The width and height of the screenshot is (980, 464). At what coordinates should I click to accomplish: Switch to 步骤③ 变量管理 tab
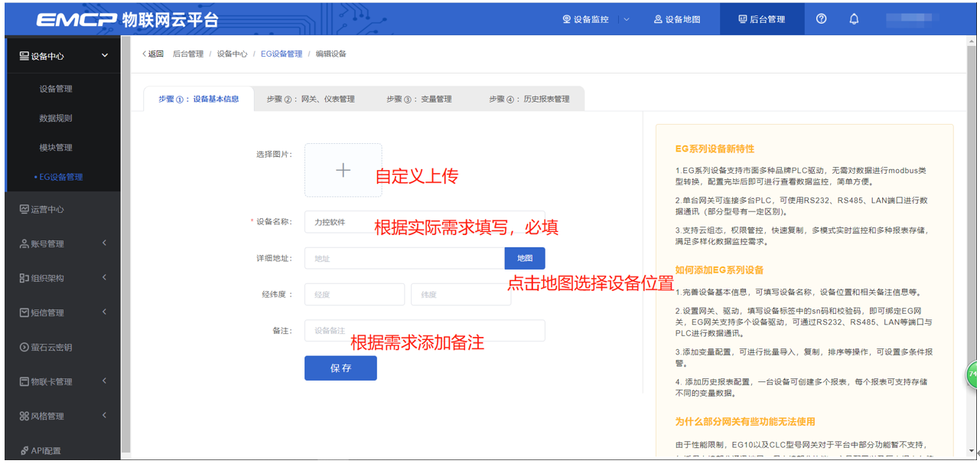[419, 99]
